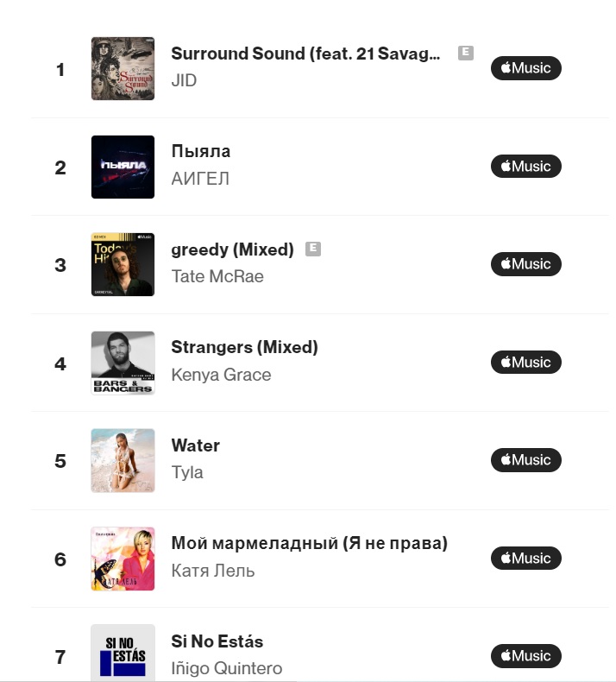Click the greedy (Mixed) cover art
The height and width of the screenshot is (682, 616).
point(123,264)
